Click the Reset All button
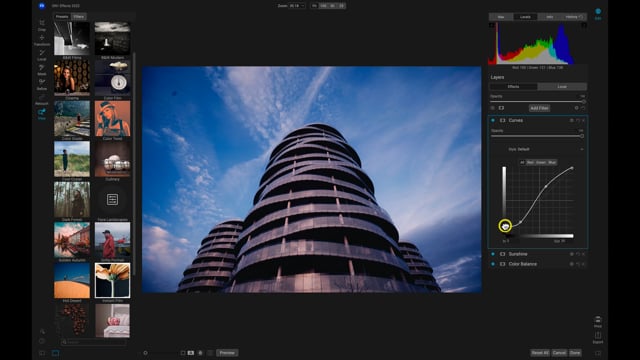Screen dimensions: 640x360 [540, 353]
